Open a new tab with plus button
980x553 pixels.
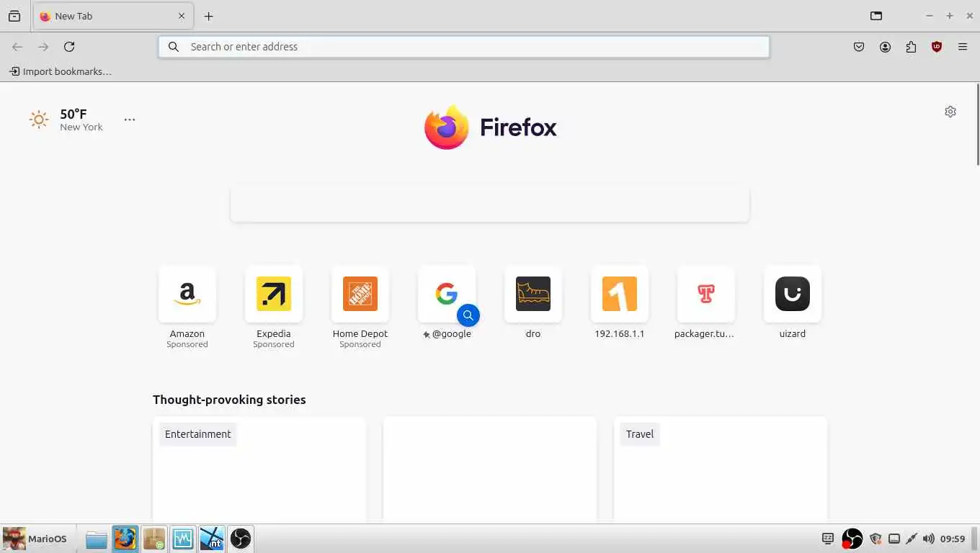208,16
